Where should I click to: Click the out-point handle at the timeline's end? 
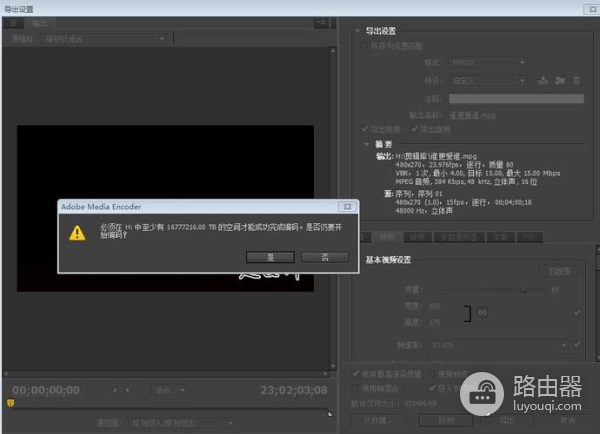[330, 413]
